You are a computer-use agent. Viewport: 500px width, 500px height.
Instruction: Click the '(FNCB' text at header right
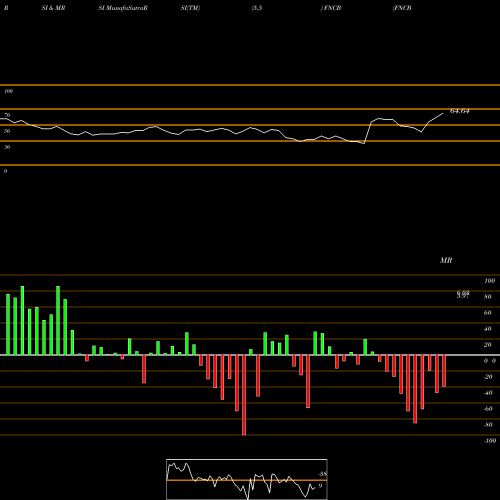pyautogui.click(x=402, y=8)
